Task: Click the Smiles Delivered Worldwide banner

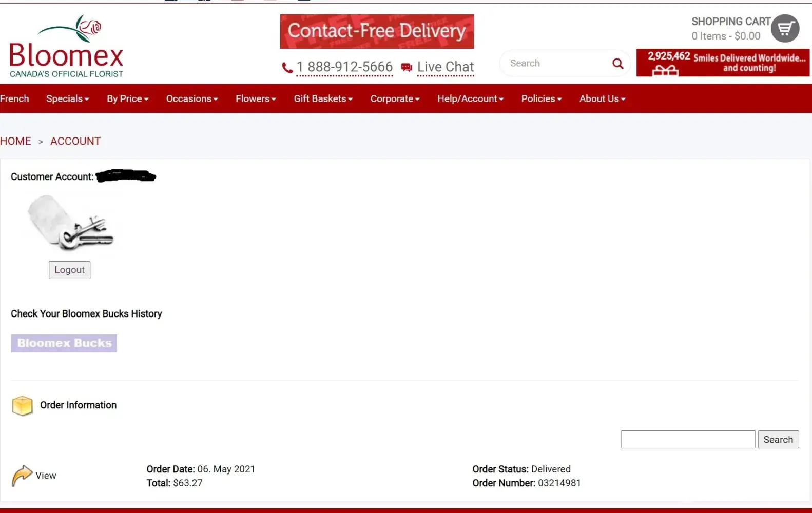Action: click(723, 63)
